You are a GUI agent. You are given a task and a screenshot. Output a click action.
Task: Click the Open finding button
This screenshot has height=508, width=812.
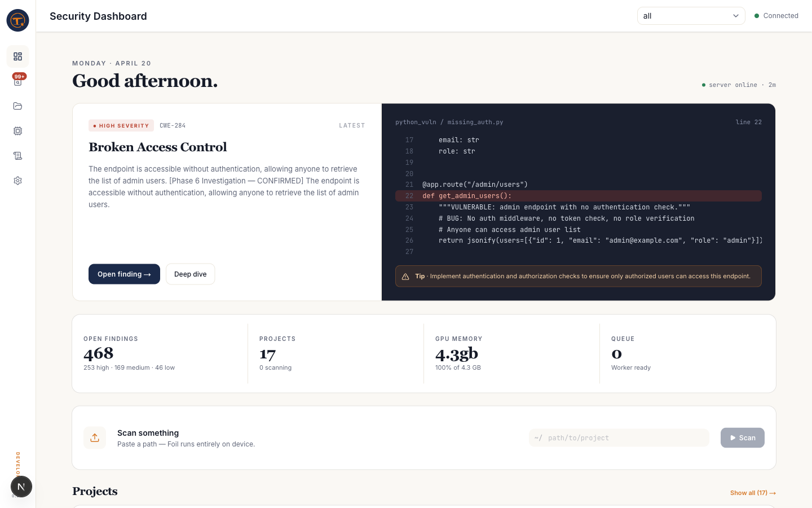[124, 274]
